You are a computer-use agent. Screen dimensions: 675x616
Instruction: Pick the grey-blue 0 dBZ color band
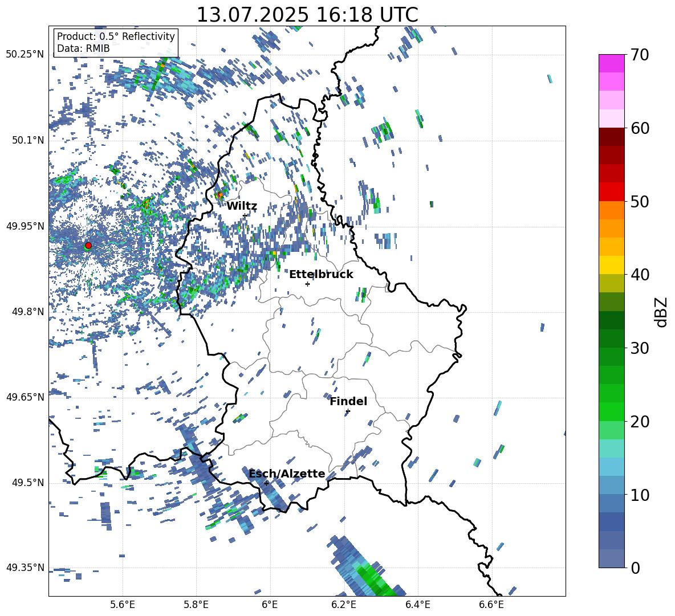[611, 558]
